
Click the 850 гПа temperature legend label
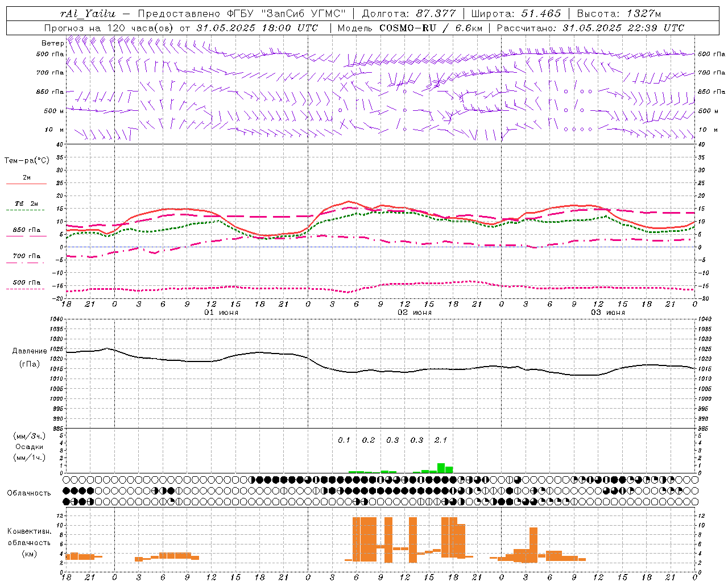(27, 230)
